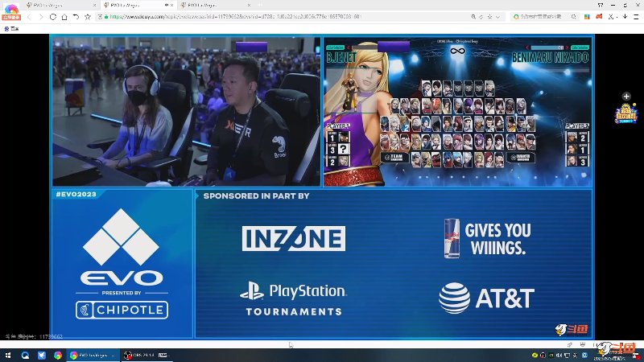Open downloads with the down arrow icon
Screen dimensions: 644x362
click(x=625, y=17)
